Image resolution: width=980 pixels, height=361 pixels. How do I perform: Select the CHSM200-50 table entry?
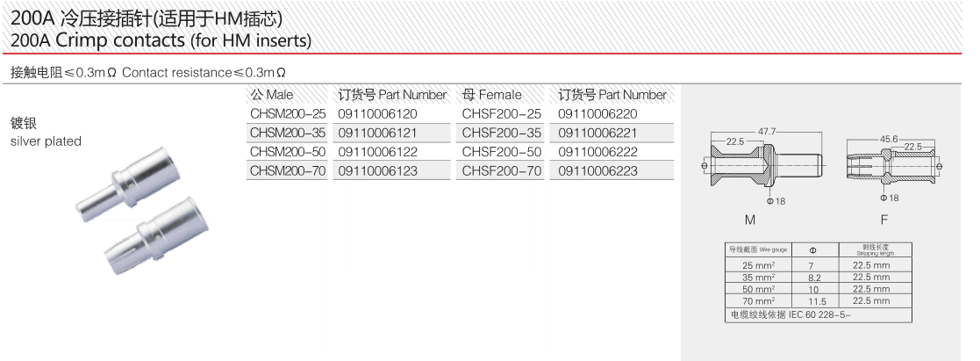(x=288, y=151)
